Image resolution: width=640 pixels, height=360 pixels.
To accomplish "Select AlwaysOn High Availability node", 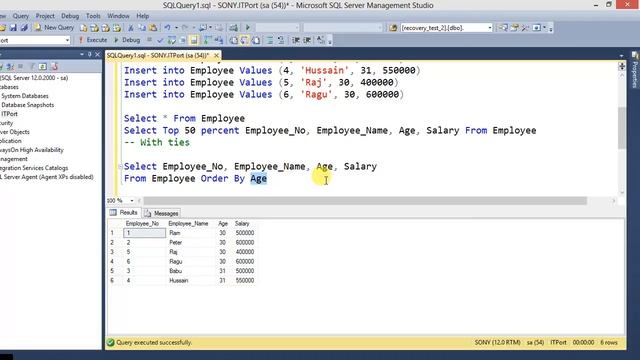I will click(x=32, y=150).
